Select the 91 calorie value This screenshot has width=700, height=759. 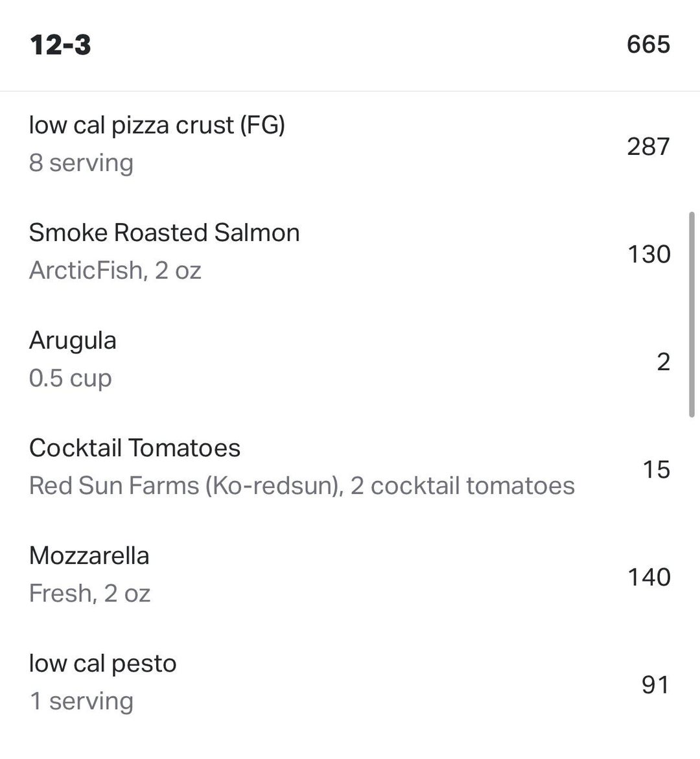click(x=655, y=684)
